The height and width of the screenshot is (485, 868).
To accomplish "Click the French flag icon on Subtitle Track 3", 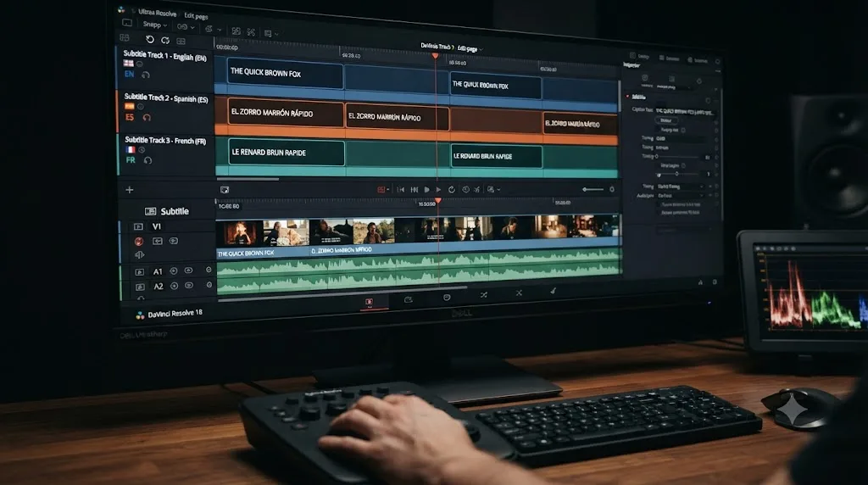I will [130, 149].
